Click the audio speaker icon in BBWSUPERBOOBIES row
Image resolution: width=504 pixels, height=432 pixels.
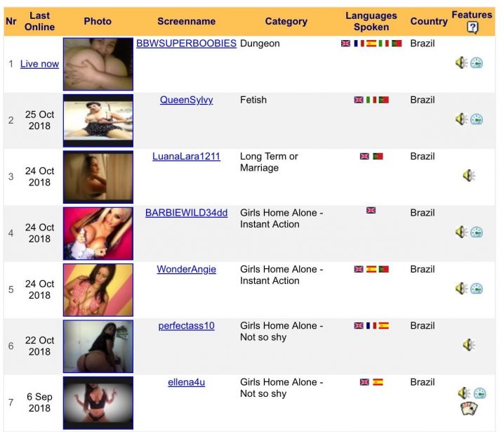click(x=461, y=63)
